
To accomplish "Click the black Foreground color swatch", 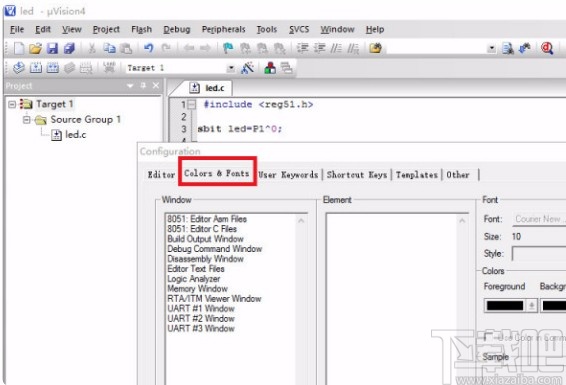I will (x=505, y=306).
